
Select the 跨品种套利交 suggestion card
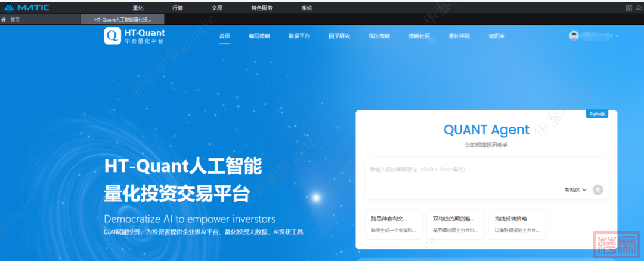pyautogui.click(x=394, y=224)
